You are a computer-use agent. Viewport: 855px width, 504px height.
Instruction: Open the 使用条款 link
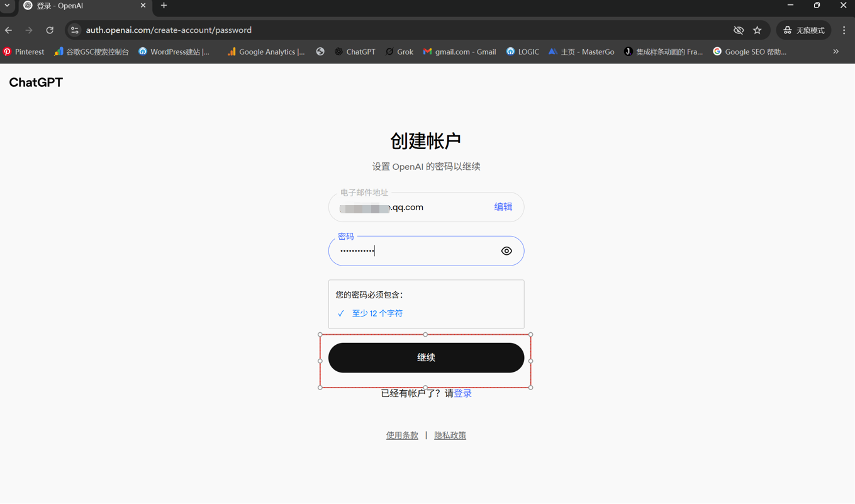click(402, 435)
